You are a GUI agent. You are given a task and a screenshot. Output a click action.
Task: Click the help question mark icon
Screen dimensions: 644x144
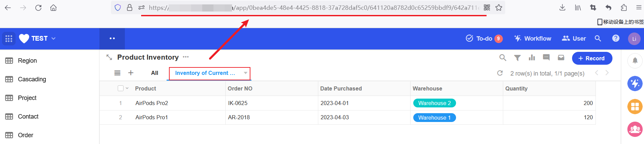pyautogui.click(x=616, y=38)
